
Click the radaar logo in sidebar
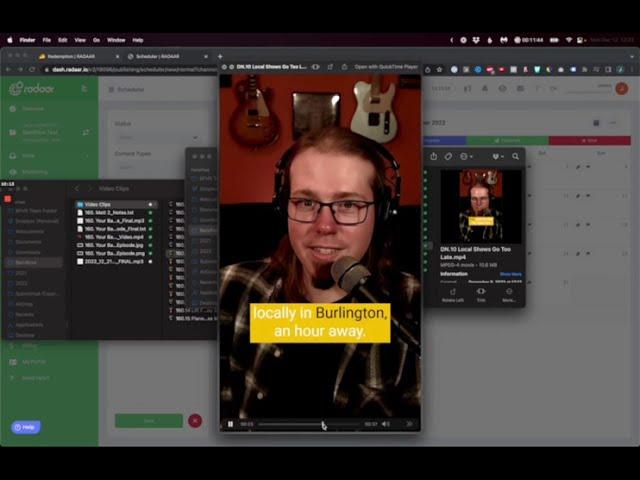(x=32, y=88)
